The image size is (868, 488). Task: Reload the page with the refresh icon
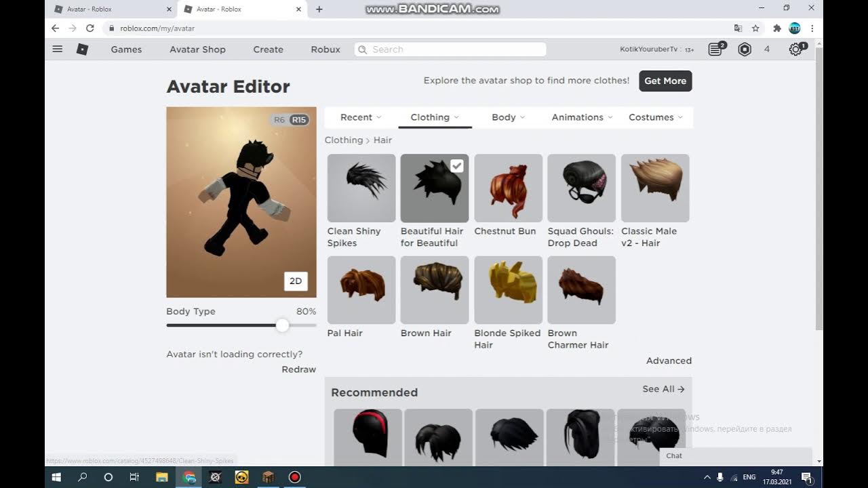90,28
